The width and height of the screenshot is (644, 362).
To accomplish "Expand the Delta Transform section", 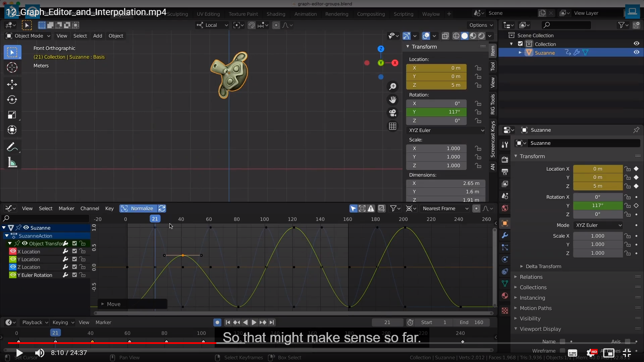I will [x=543, y=266].
